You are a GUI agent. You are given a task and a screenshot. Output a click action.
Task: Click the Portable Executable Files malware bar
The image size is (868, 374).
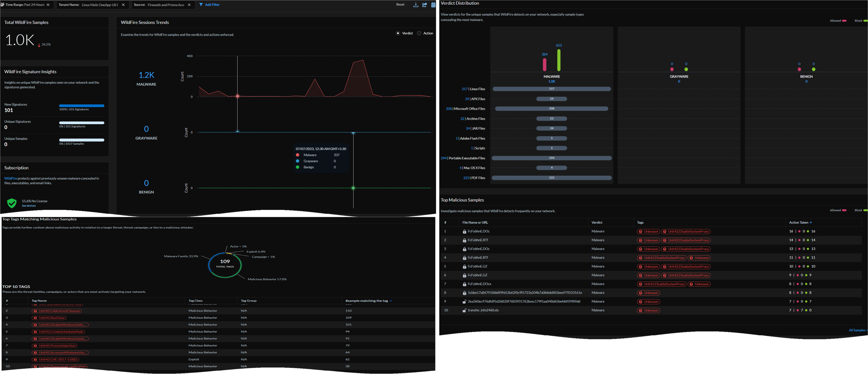click(551, 158)
